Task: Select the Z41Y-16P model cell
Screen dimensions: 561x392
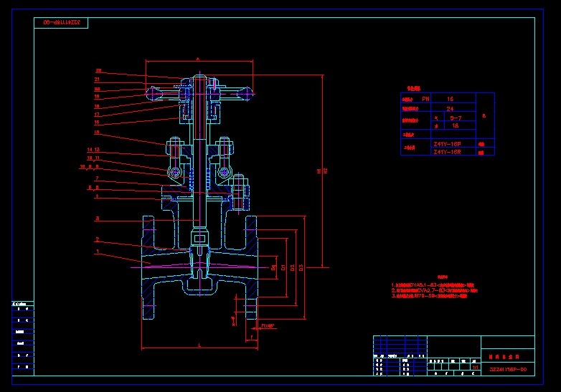Action: point(448,144)
